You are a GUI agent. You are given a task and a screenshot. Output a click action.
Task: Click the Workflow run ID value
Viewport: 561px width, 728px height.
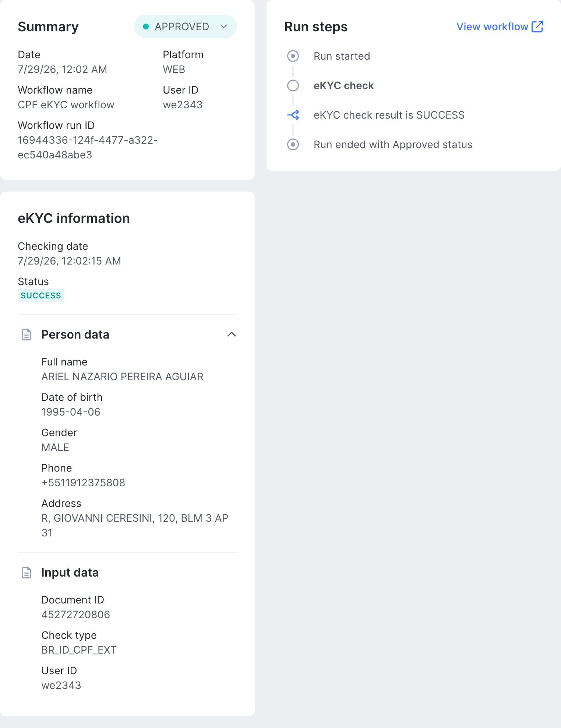click(88, 147)
